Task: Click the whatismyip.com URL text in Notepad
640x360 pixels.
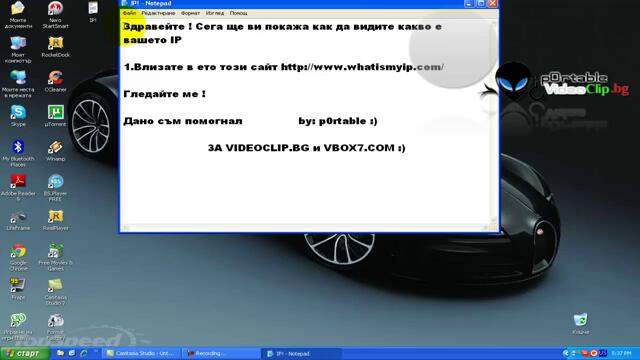Action: click(x=362, y=67)
